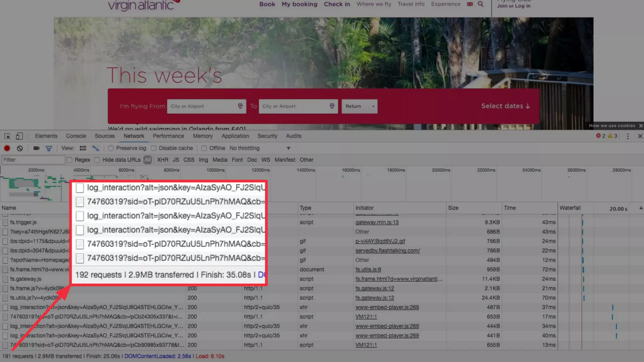Expand the Return trip type dropdown

[359, 106]
